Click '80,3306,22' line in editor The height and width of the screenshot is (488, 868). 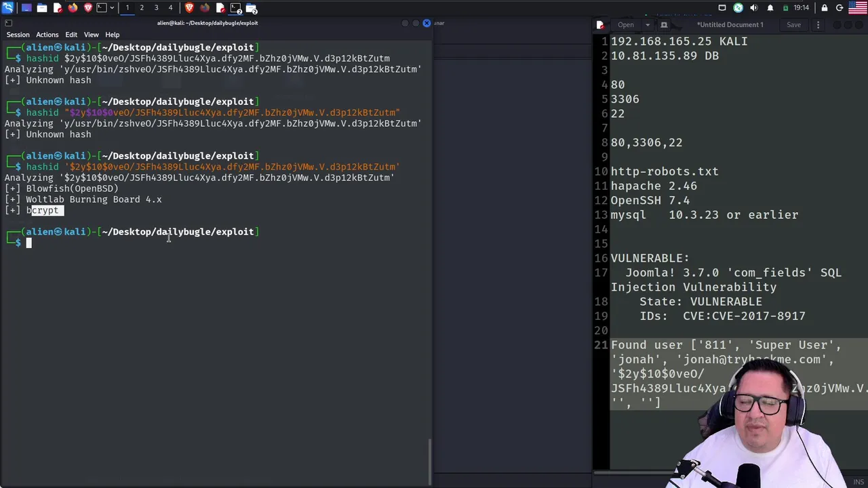click(646, 142)
